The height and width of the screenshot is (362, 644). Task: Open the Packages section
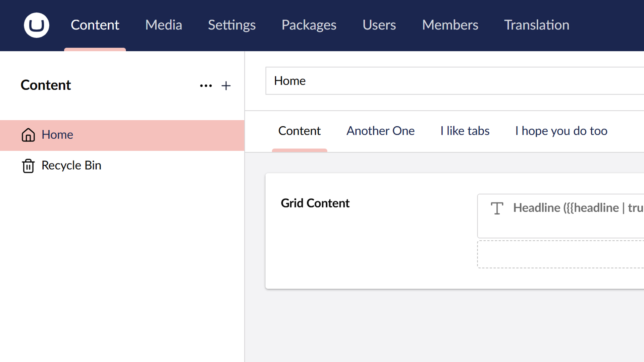tap(309, 25)
